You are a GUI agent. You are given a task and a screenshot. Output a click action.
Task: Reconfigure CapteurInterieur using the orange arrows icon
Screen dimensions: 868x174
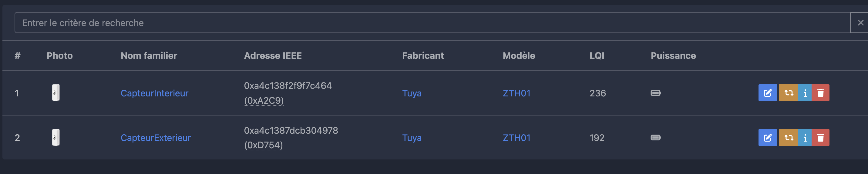(x=789, y=93)
